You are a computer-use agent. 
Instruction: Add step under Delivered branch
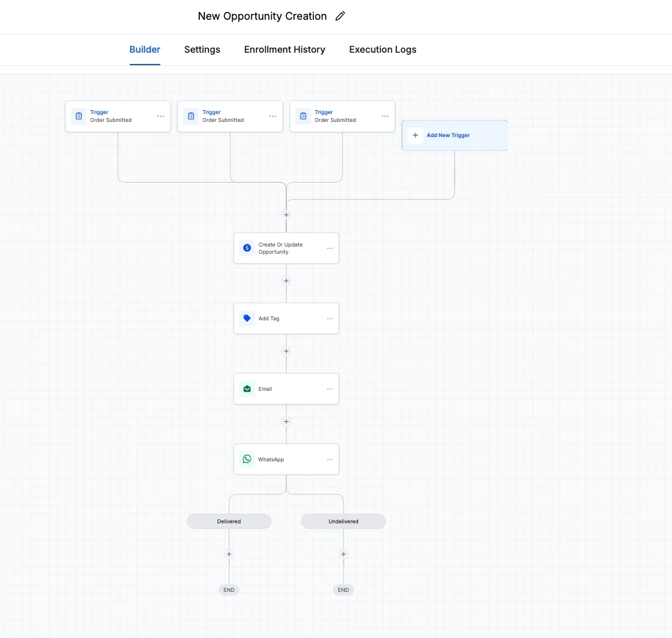click(x=229, y=554)
